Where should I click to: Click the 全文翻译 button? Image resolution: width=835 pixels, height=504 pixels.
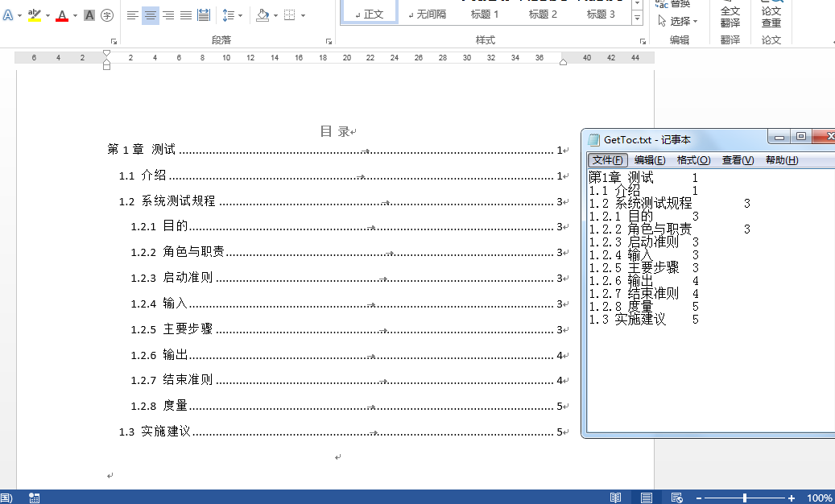pos(730,16)
